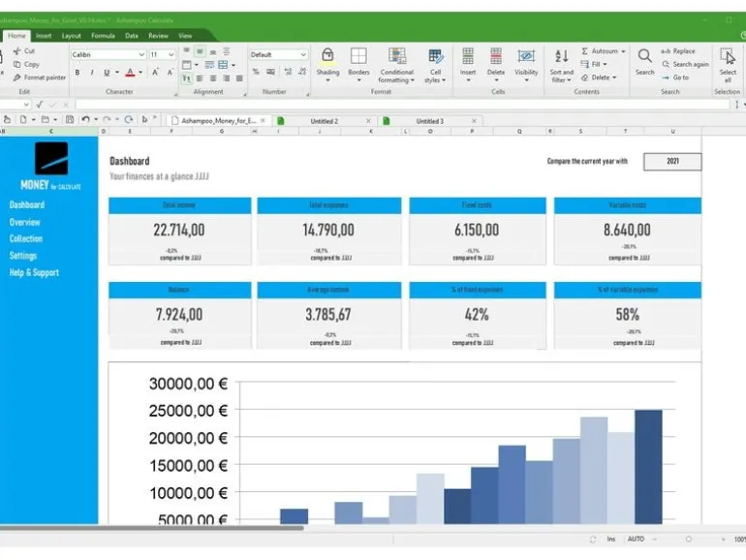
Task: Open the cell reference name box dropdown
Action: coord(26,105)
